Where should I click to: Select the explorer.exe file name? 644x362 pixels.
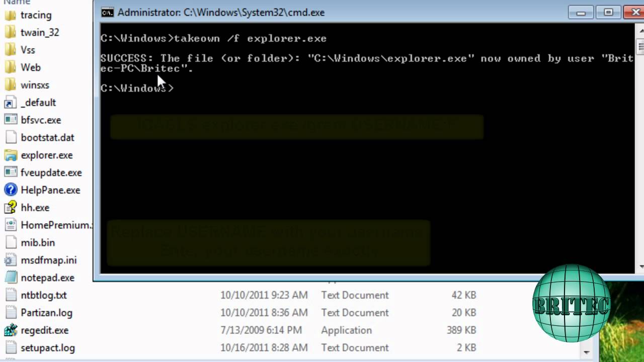[x=47, y=155]
